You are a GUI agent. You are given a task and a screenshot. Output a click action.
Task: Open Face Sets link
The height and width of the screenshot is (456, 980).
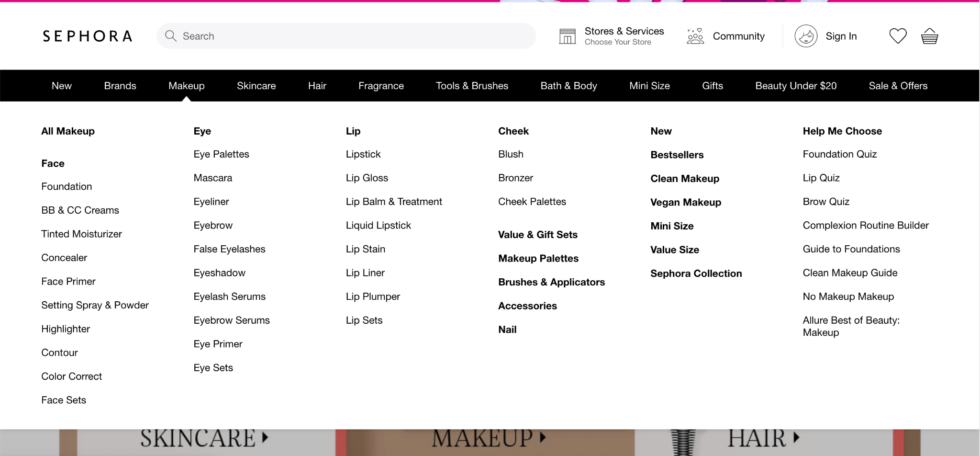pyautogui.click(x=64, y=400)
